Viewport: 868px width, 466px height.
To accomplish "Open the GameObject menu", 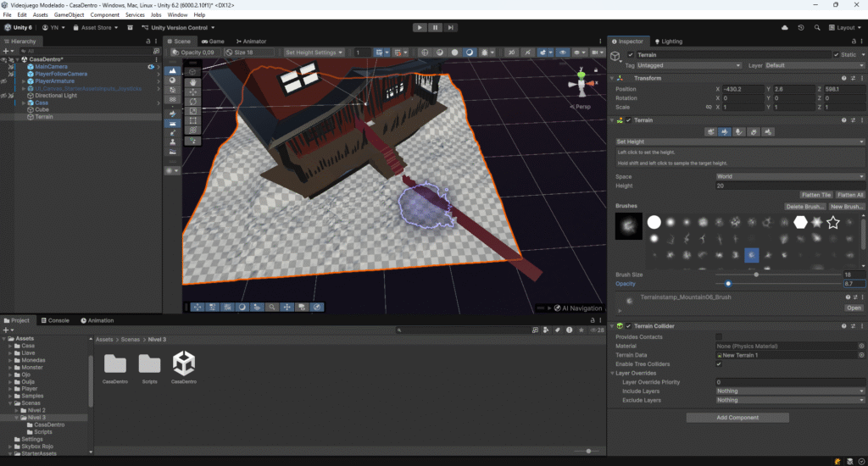I will pos(70,15).
